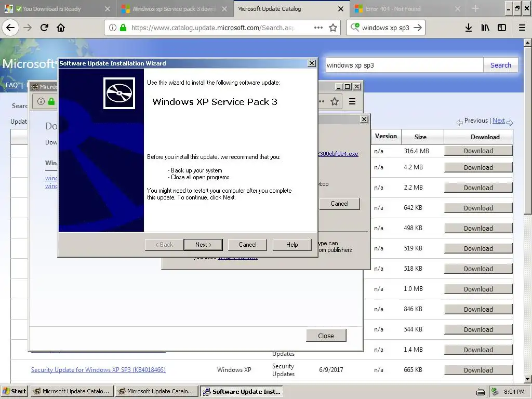This screenshot has height=399, width=532.
Task: Click Cancel in the file download dialog
Action: coord(340,204)
